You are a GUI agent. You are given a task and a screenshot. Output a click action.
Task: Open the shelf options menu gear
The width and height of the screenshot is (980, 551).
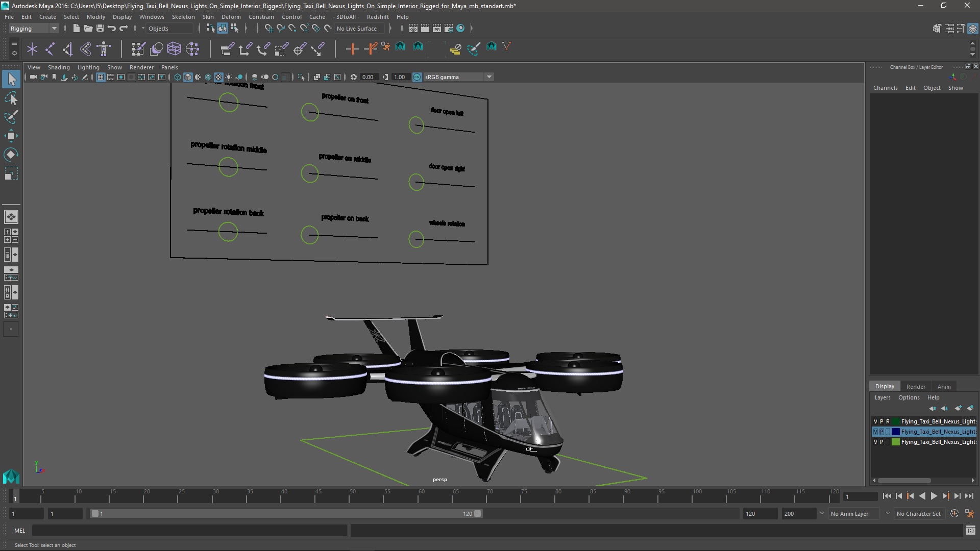14,53
